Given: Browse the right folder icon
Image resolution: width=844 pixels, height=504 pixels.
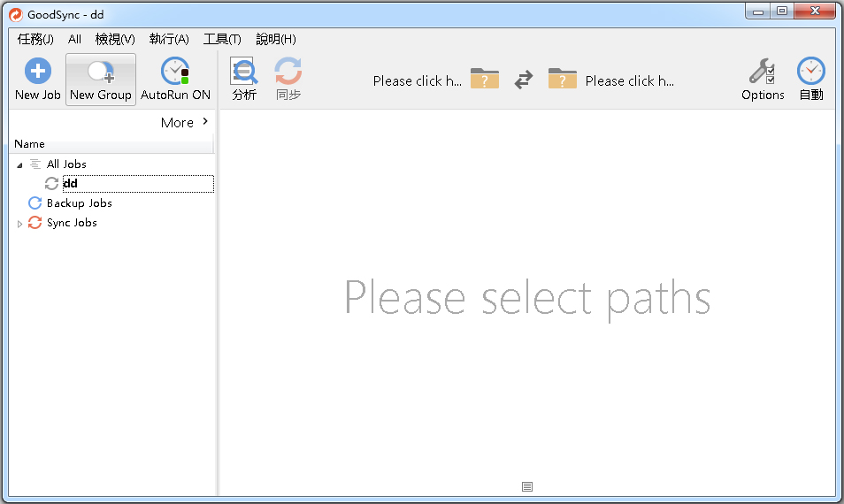Looking at the screenshot, I should (x=563, y=79).
